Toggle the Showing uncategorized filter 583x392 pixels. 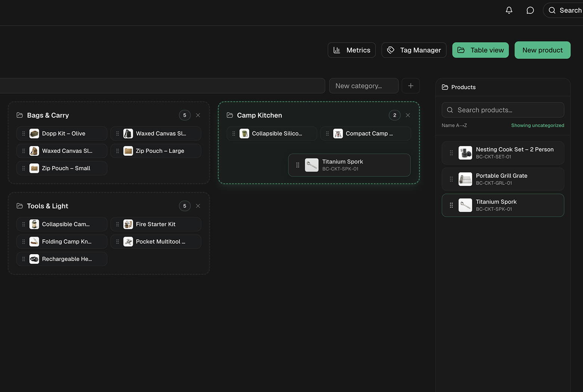537,125
